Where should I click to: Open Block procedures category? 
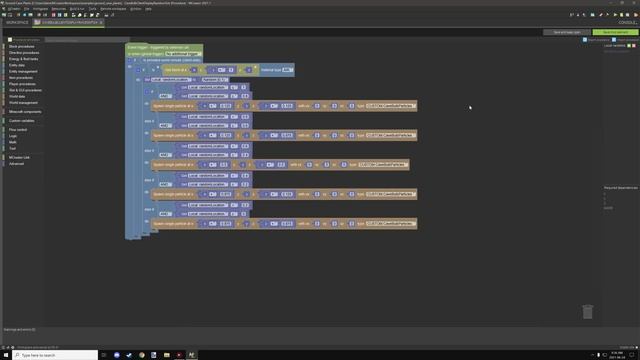(22, 47)
